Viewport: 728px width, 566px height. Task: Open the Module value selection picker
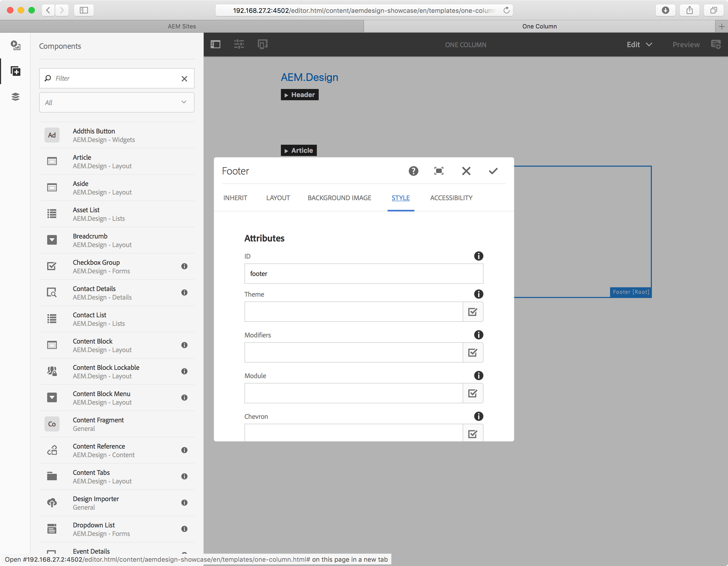point(473,393)
